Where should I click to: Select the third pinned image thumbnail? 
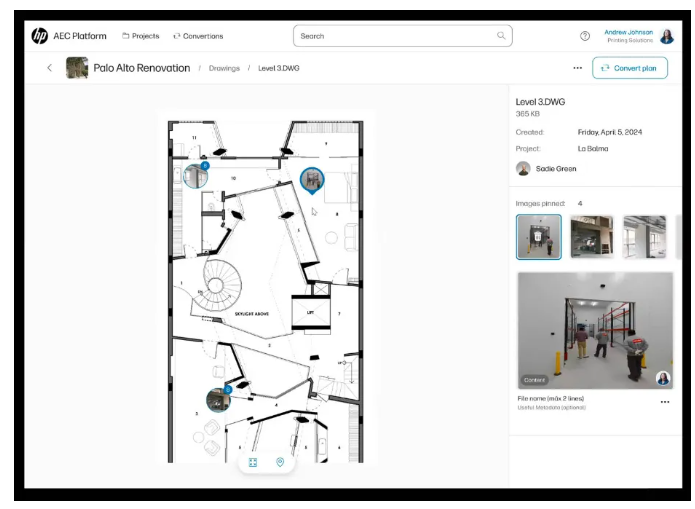644,237
